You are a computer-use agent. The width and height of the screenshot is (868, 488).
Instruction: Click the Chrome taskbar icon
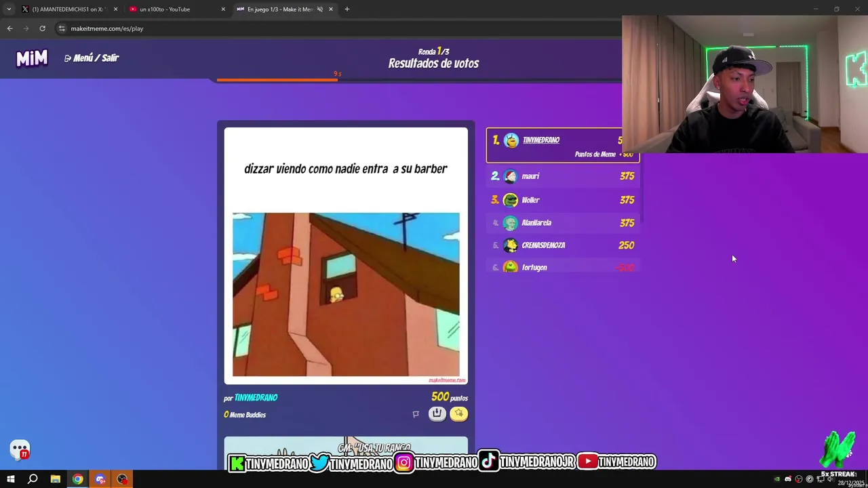coord(78,479)
